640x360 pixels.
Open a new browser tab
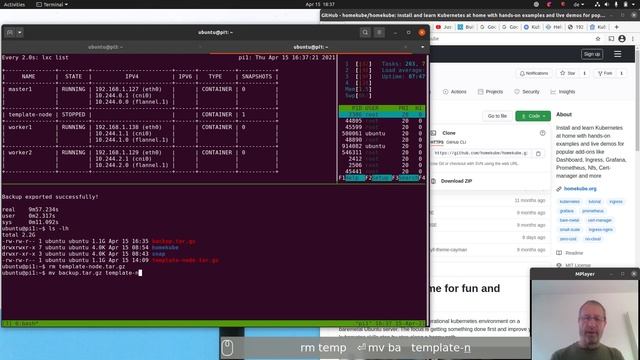[616, 27]
